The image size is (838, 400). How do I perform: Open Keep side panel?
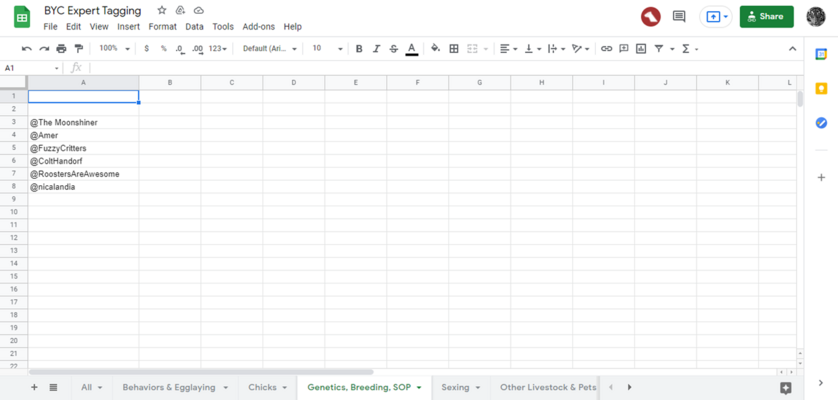[821, 89]
